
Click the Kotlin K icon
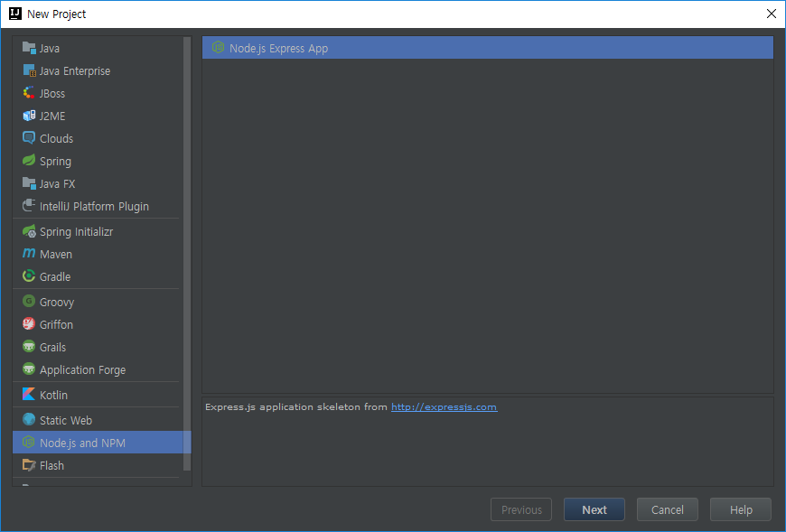click(29, 394)
